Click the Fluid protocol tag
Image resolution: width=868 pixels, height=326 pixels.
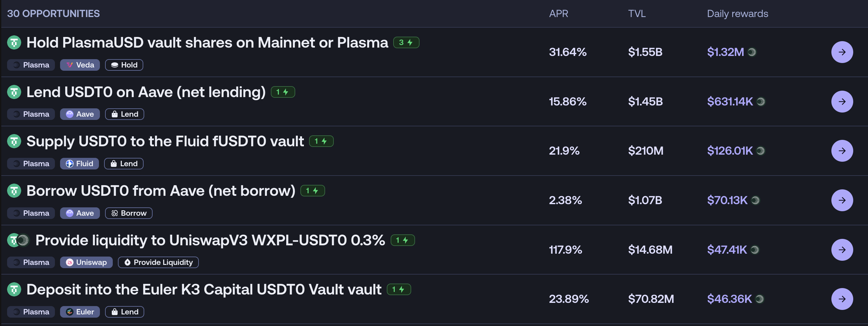(80, 164)
